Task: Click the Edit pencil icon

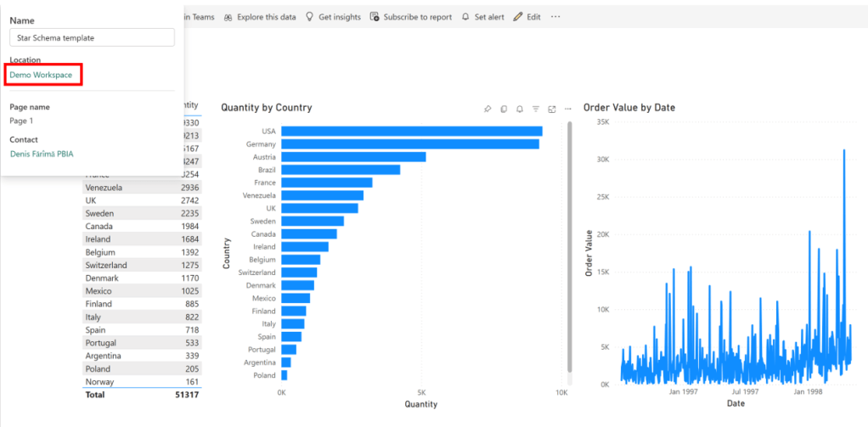Action: (518, 17)
